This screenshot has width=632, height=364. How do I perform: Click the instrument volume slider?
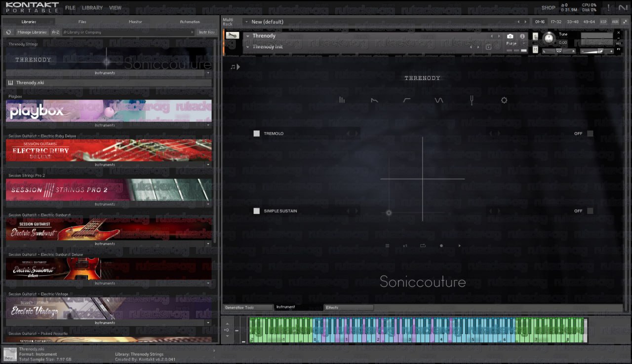click(x=597, y=51)
